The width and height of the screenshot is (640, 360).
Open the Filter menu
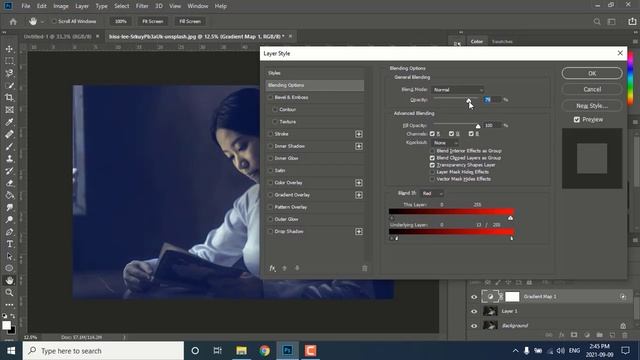pos(142,6)
